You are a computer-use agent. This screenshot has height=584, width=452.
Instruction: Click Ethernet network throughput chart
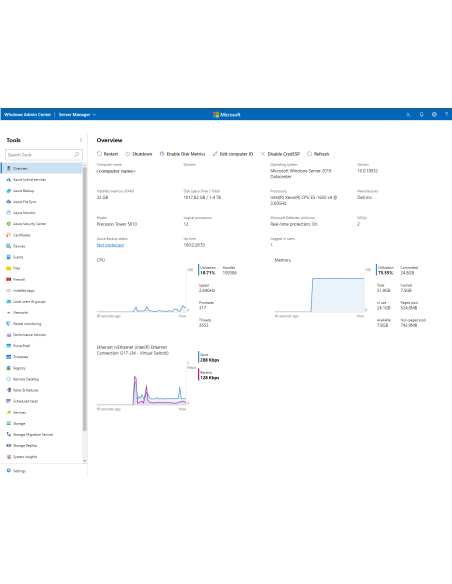coord(141,383)
